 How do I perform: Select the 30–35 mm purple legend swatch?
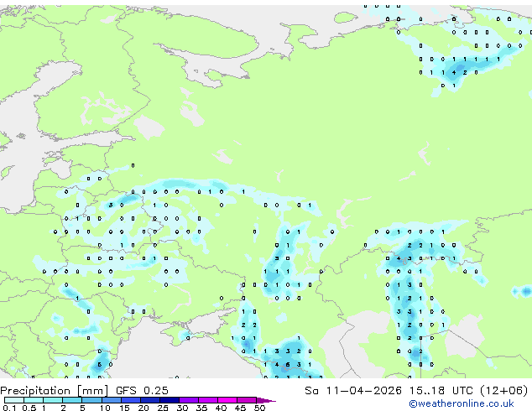tap(189, 400)
